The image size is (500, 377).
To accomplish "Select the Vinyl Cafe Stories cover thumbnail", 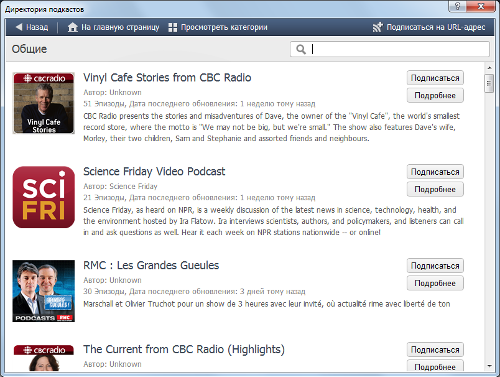I will tap(44, 103).
